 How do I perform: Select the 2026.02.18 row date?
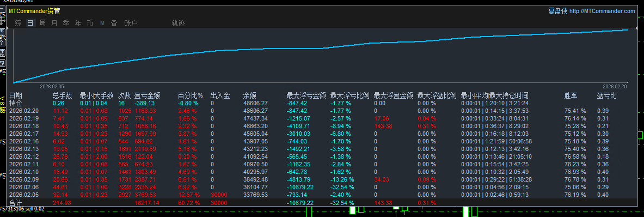pos(24,126)
